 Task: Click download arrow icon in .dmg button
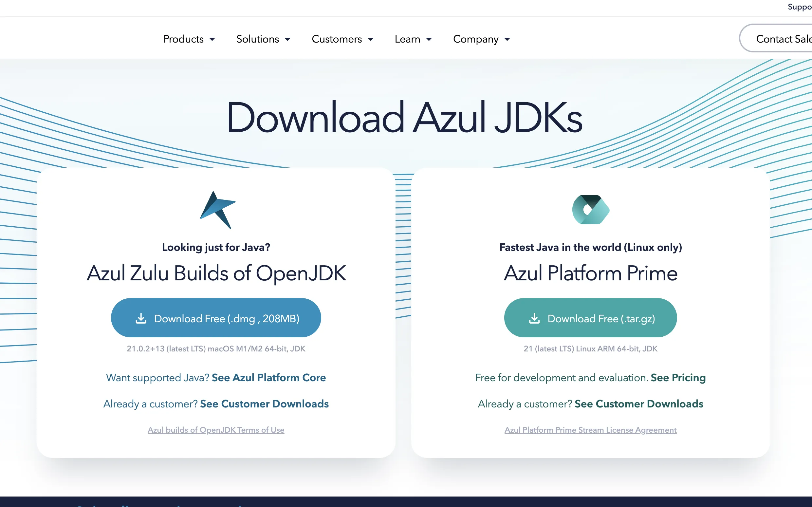141,318
